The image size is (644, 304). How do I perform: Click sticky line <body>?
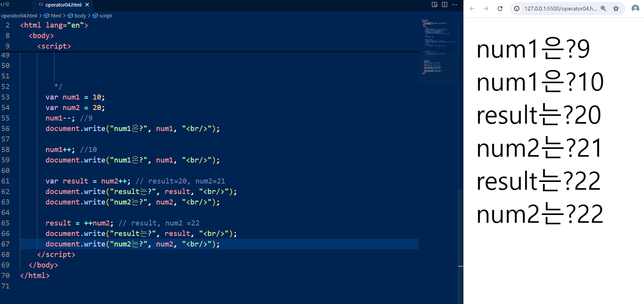(x=41, y=36)
